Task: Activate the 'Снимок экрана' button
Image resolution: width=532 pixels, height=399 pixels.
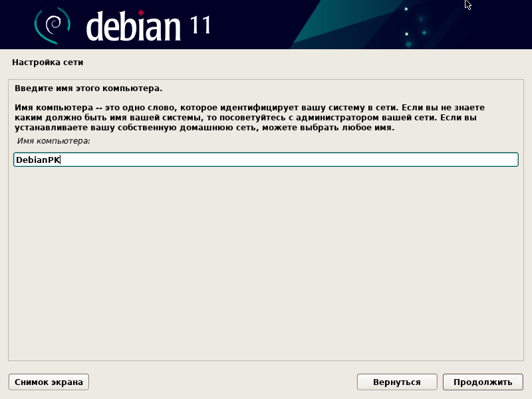Action: [x=48, y=382]
